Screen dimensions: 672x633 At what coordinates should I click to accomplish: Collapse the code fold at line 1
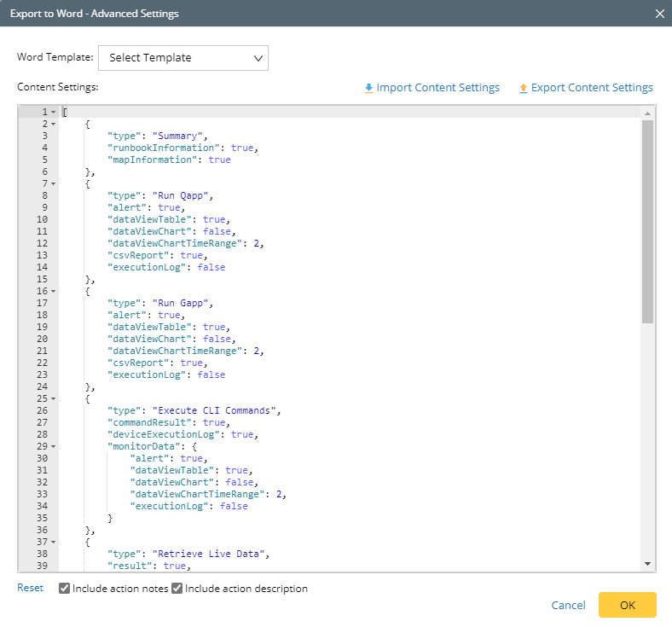[54, 113]
